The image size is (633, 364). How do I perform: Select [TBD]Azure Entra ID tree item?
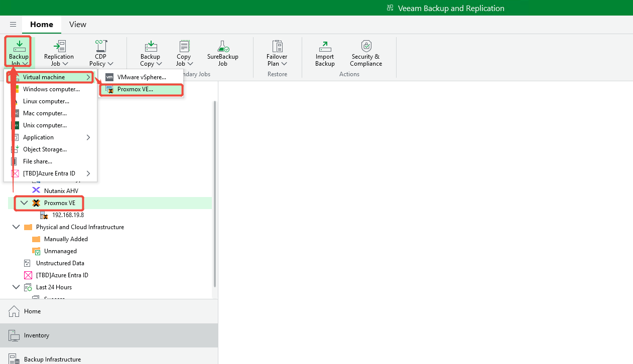[x=62, y=275]
